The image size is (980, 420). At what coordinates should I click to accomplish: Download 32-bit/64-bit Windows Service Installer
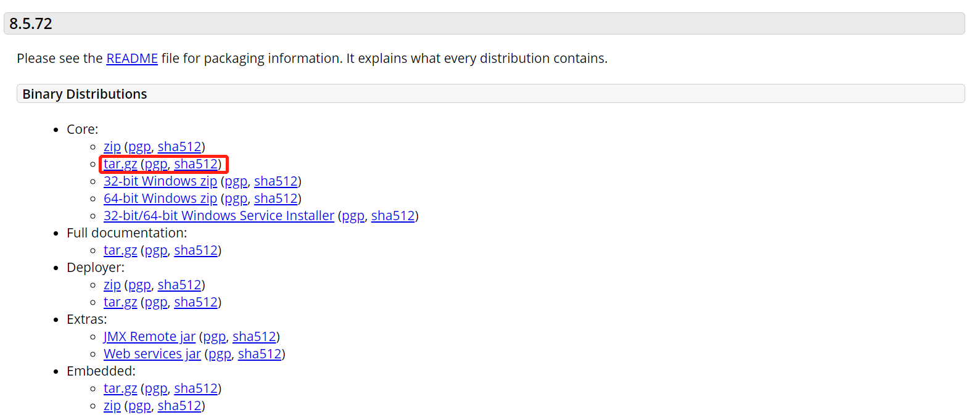(219, 216)
